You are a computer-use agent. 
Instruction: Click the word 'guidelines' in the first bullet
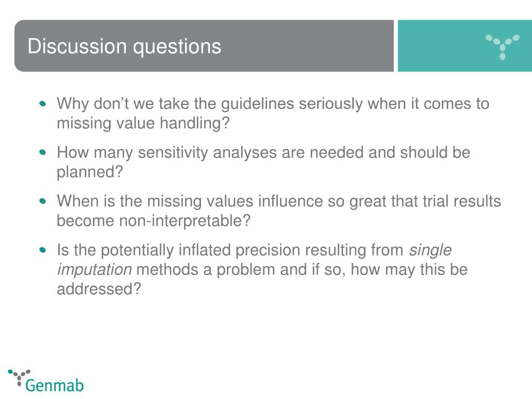258,103
